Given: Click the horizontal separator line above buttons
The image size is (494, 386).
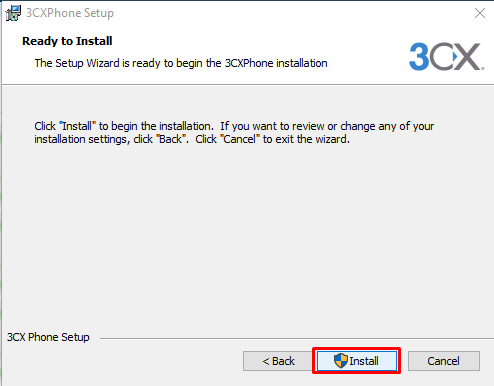Looking at the screenshot, I should coord(297,339).
